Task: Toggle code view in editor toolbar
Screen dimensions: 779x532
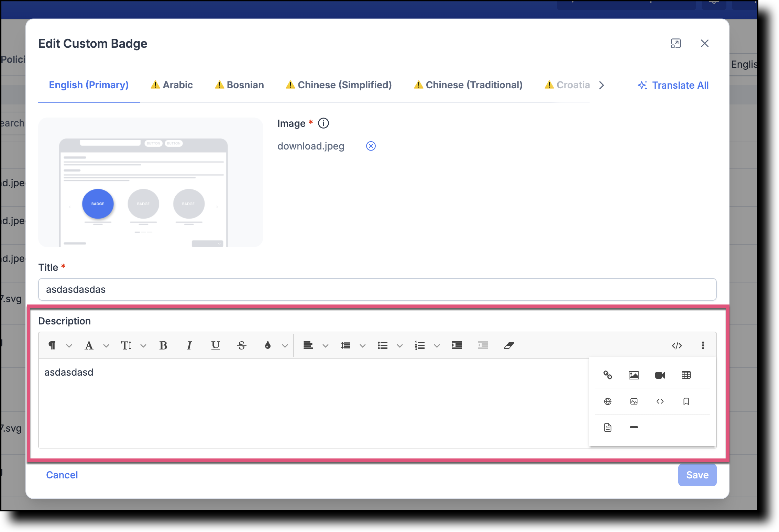Action: [x=677, y=346]
